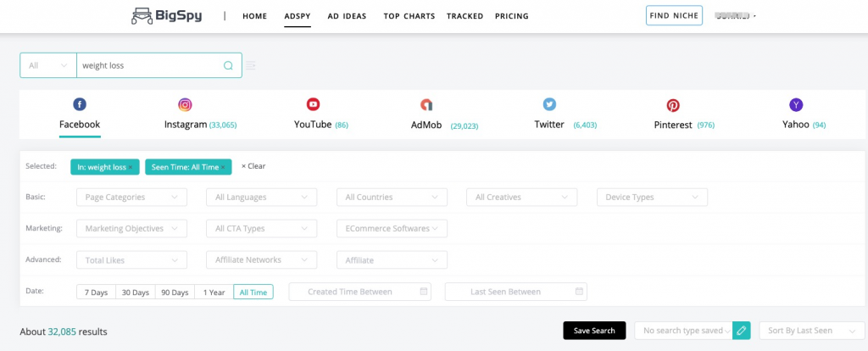Expand the Device Types dropdown
The width and height of the screenshot is (868, 351).
[x=652, y=197]
